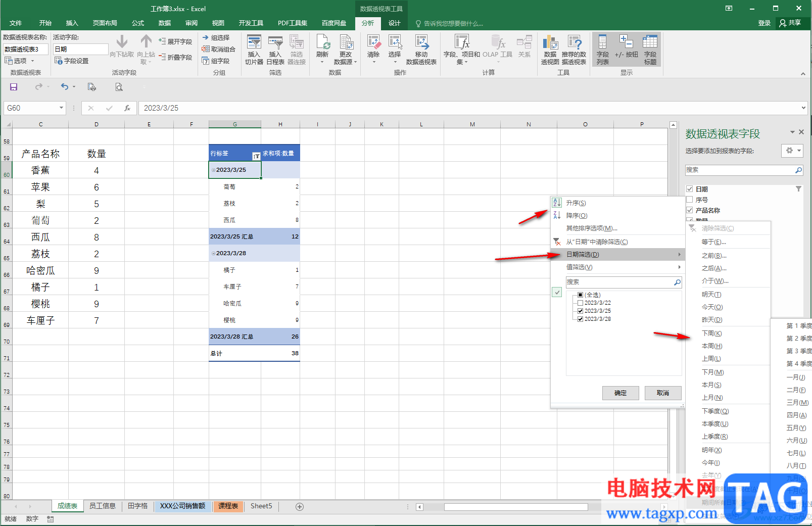The width and height of the screenshot is (812, 526).
Task: Clear filter from 日期
Action: point(597,242)
